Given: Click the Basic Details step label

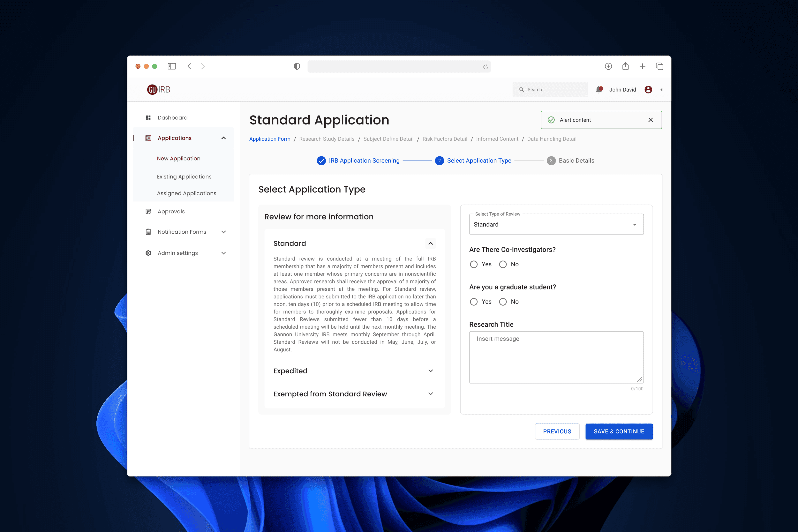Looking at the screenshot, I should tap(576, 161).
